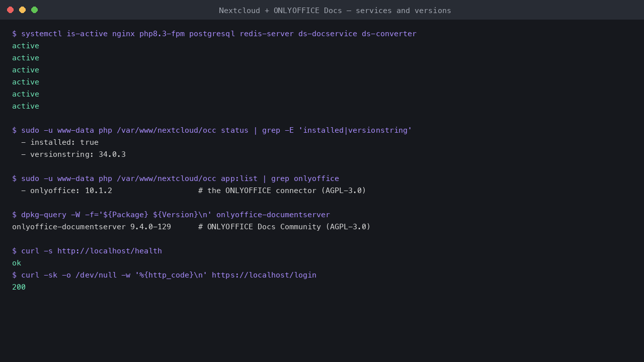
Task: Select the 'installed: true' output line
Action: point(60,142)
